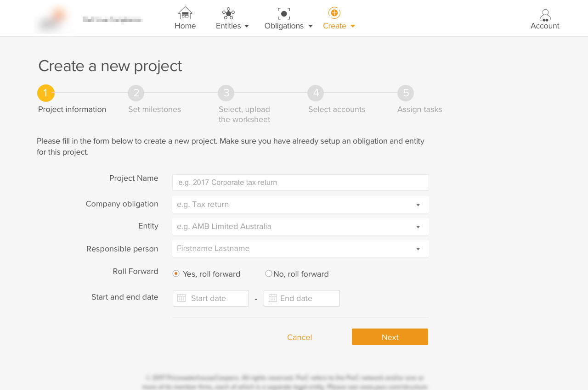
Task: Click the Cancel link
Action: tap(300, 337)
